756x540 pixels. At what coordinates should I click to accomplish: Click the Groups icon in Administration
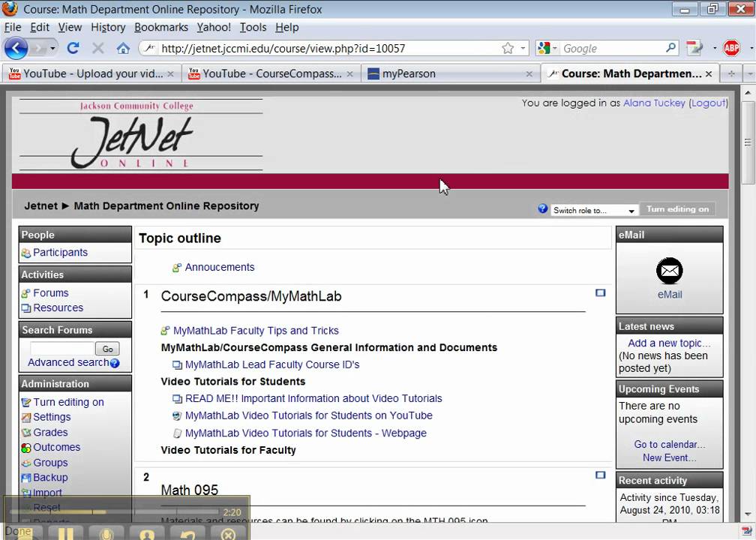[26, 463]
